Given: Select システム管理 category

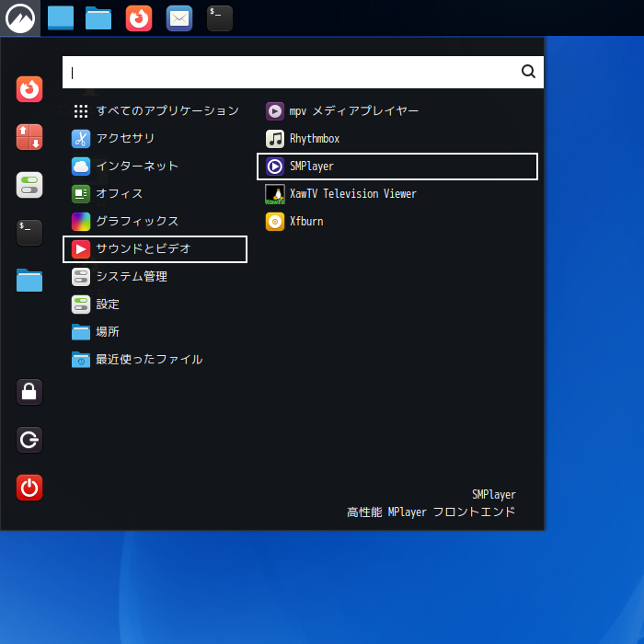Looking at the screenshot, I should [155, 276].
